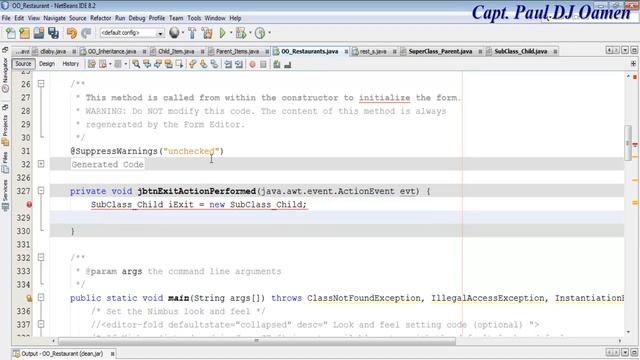Open the Run project dropdown arrow

pyautogui.click(x=231, y=33)
